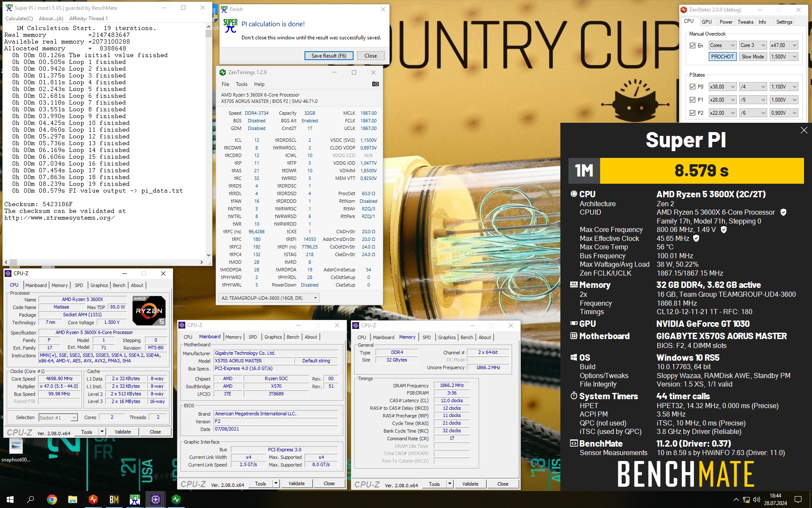Open Windows Start menu
This screenshot has height=508, width=812.
(x=10, y=500)
